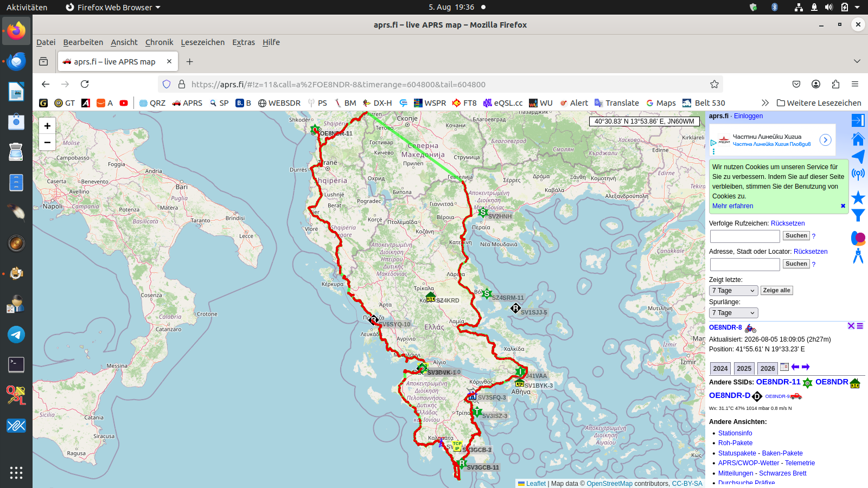The image size is (868, 488).
Task: Open Firefox account icon
Action: click(x=816, y=84)
